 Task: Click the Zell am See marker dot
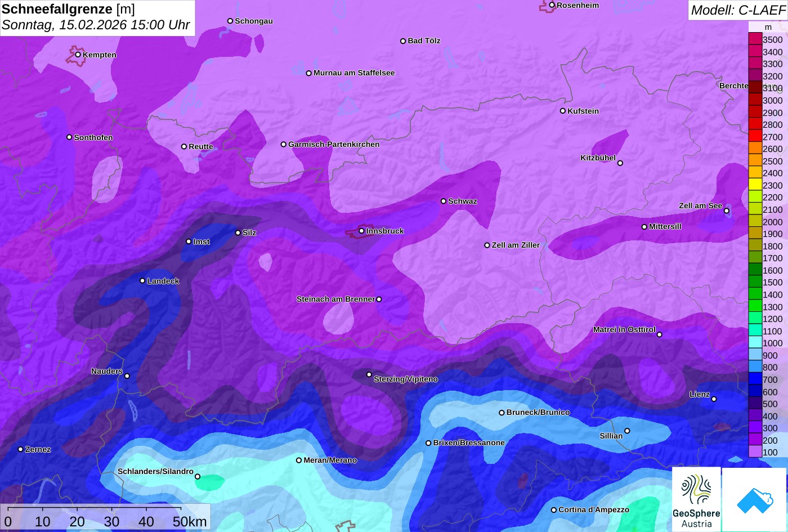tap(727, 211)
